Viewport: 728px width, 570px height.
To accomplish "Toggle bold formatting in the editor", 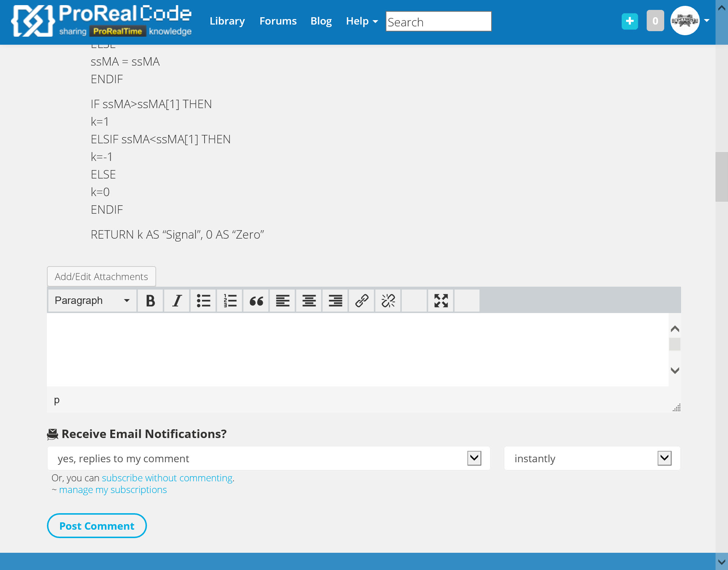I will pyautogui.click(x=150, y=301).
